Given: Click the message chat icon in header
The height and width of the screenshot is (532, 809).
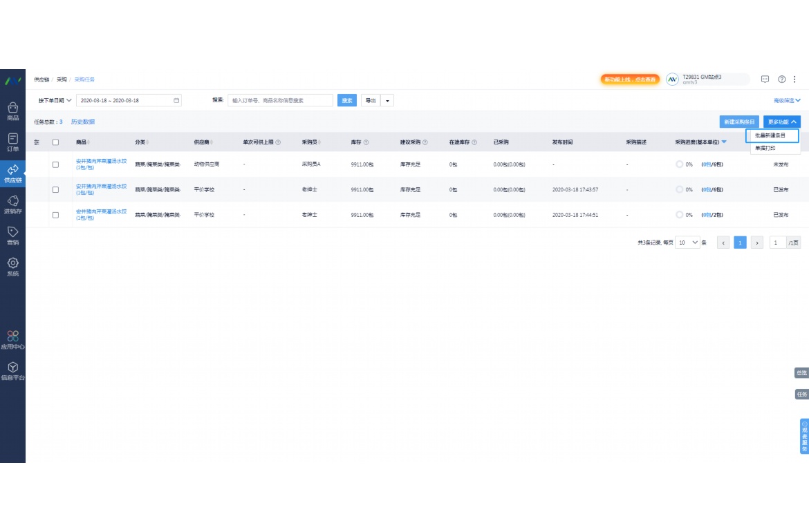Looking at the screenshot, I should pyautogui.click(x=765, y=79).
